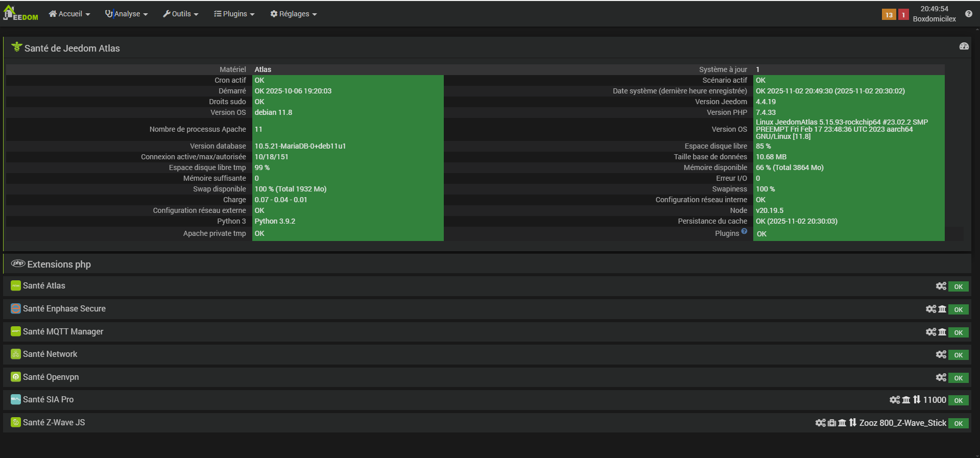Image resolution: width=980 pixels, height=458 pixels.
Task: Click the institution icon on the Santé Enphase Secure row
Action: click(x=942, y=309)
